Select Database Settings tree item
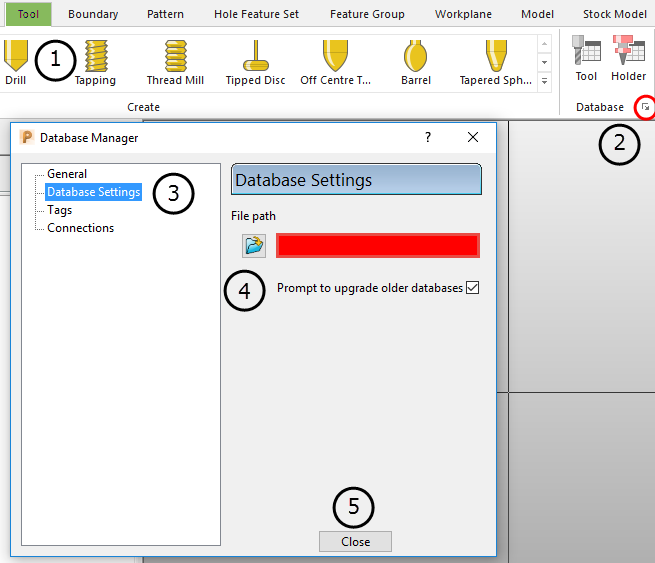The image size is (655, 563). coord(94,192)
